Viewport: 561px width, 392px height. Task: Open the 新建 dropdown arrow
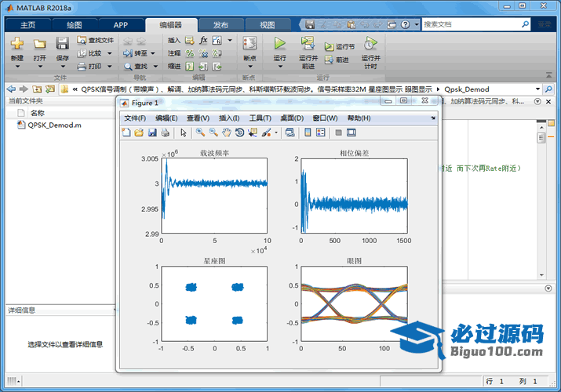click(17, 66)
